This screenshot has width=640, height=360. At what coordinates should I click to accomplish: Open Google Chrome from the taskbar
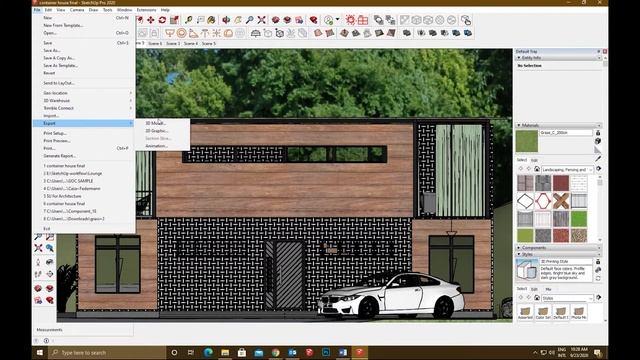coord(276,352)
